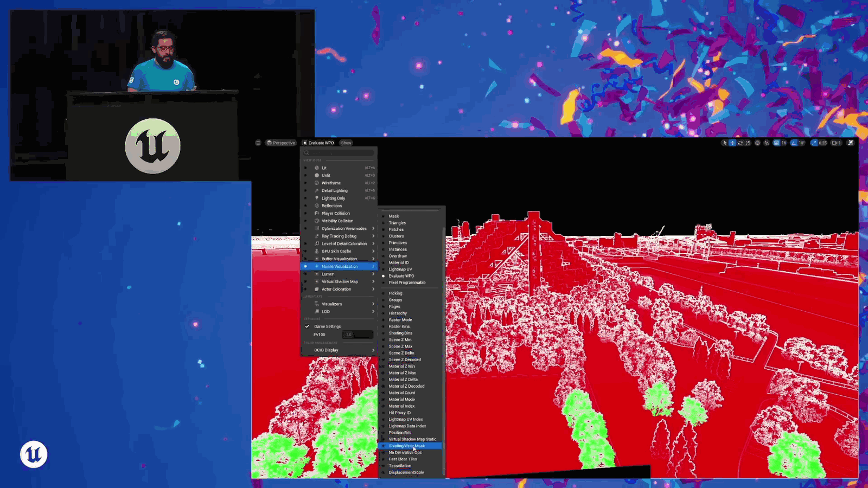Maximize viewport using the corner icon

coord(851,143)
